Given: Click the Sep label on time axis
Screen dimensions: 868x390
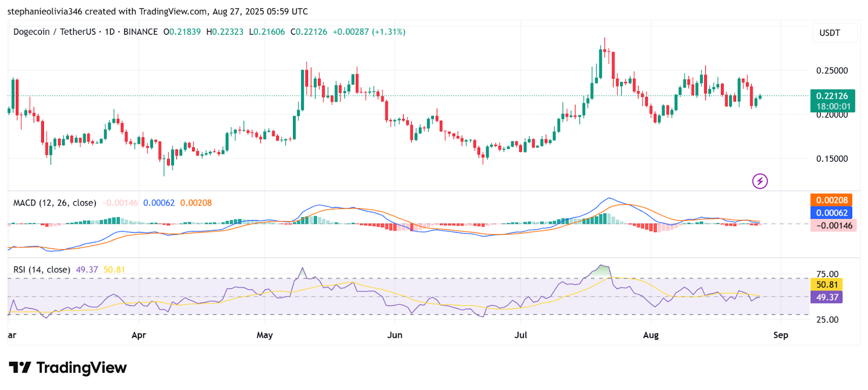Looking at the screenshot, I should 781,335.
